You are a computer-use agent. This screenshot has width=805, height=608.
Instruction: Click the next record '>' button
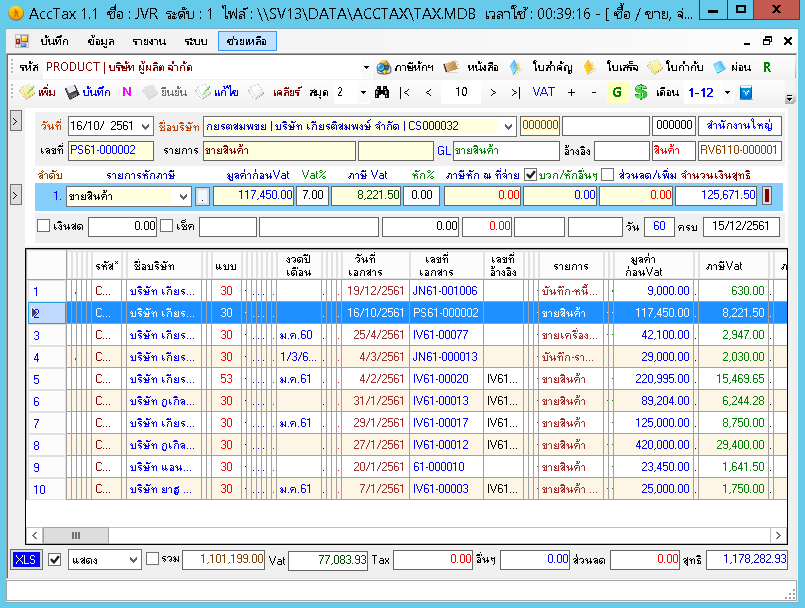click(x=494, y=92)
